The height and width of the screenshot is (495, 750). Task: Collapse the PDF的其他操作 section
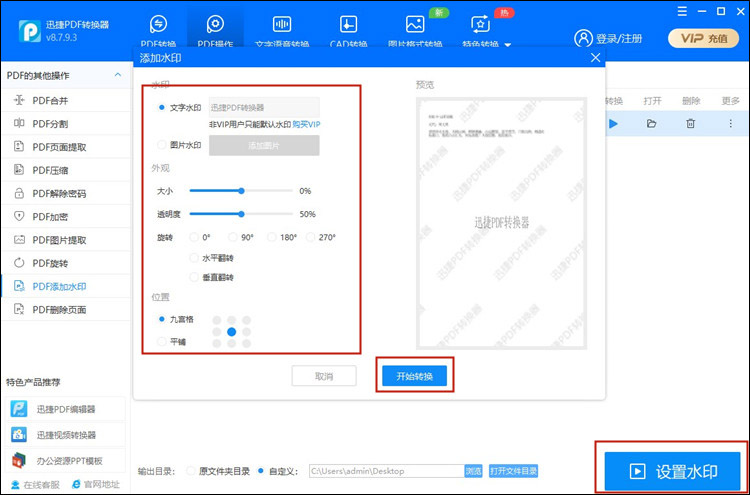118,75
